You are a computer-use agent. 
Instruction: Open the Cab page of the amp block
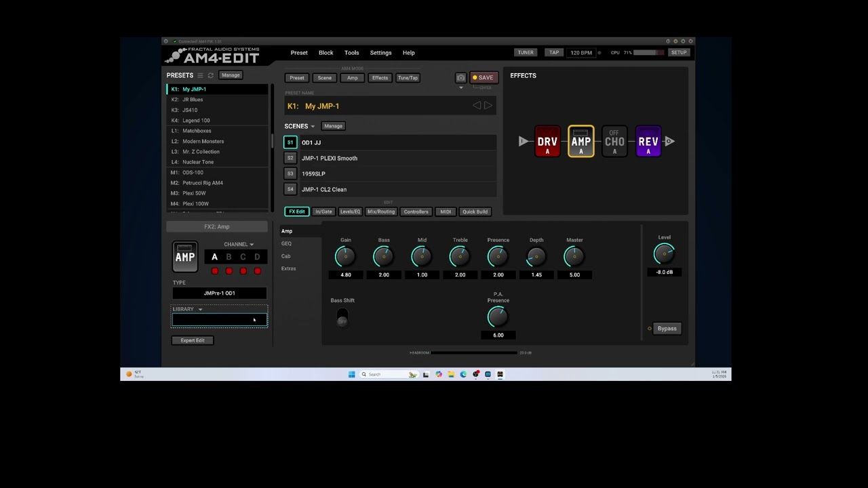[x=286, y=256]
